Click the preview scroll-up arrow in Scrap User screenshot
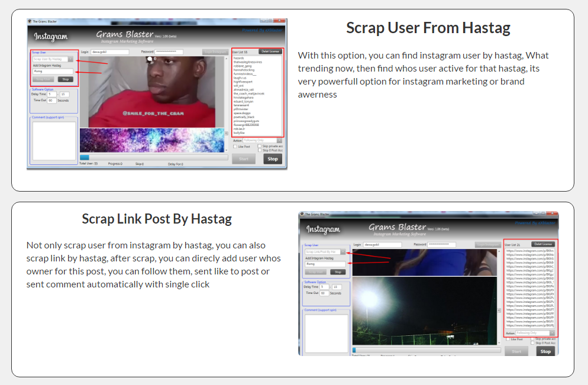 pos(226,59)
